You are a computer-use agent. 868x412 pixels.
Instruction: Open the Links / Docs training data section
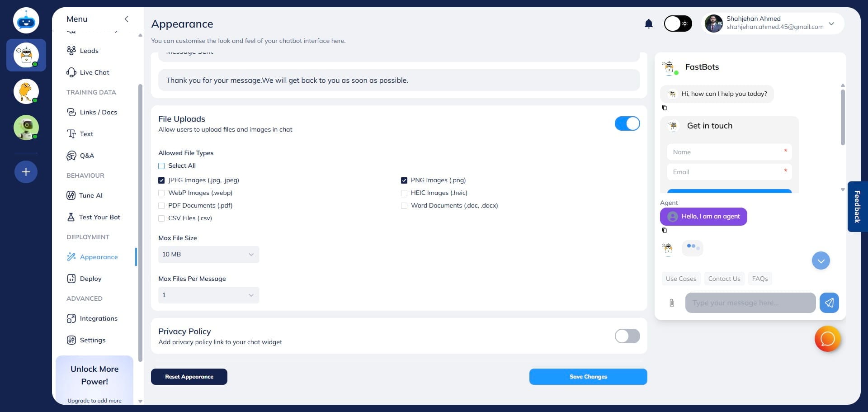click(98, 112)
